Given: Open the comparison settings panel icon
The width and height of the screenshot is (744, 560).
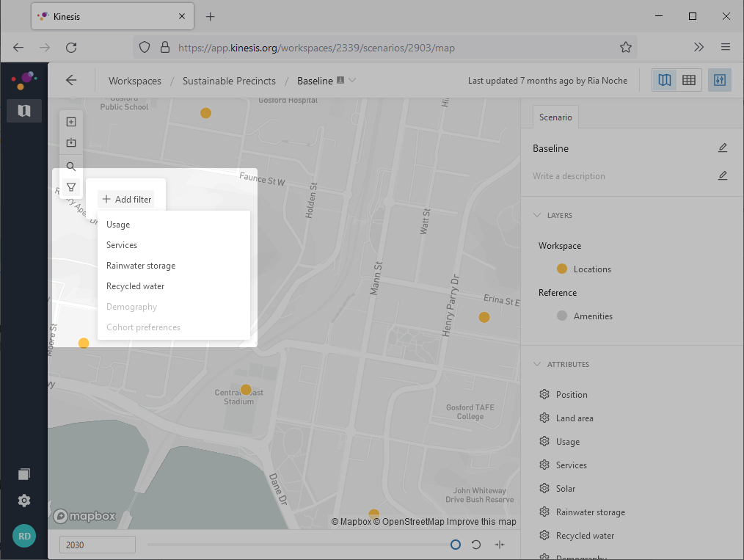Looking at the screenshot, I should coord(719,80).
